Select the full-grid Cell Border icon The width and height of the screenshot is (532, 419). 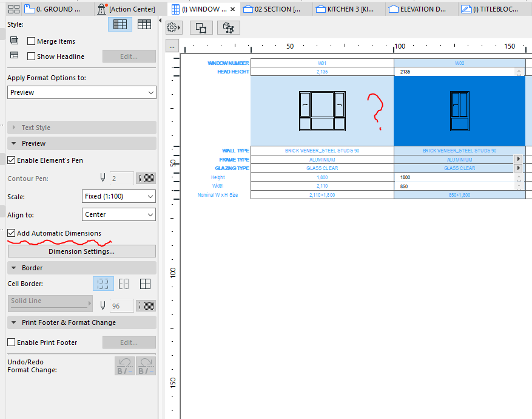pos(144,283)
